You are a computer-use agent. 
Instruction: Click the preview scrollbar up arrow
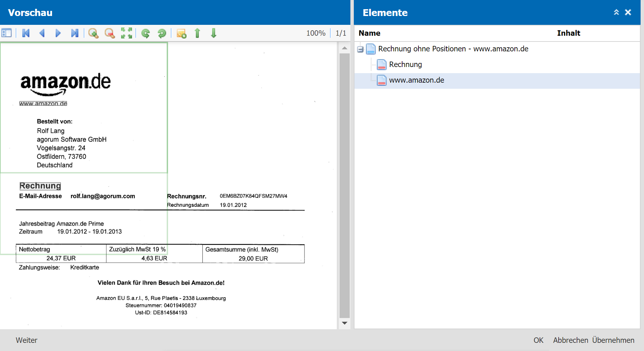(345, 48)
